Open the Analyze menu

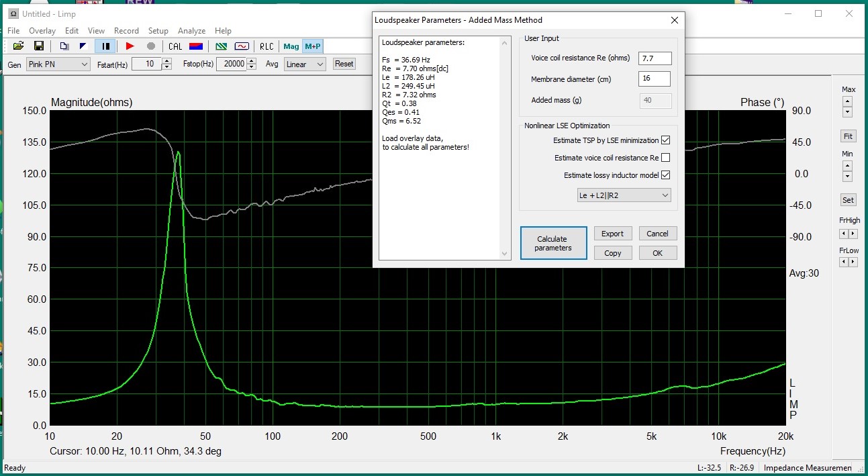point(191,31)
